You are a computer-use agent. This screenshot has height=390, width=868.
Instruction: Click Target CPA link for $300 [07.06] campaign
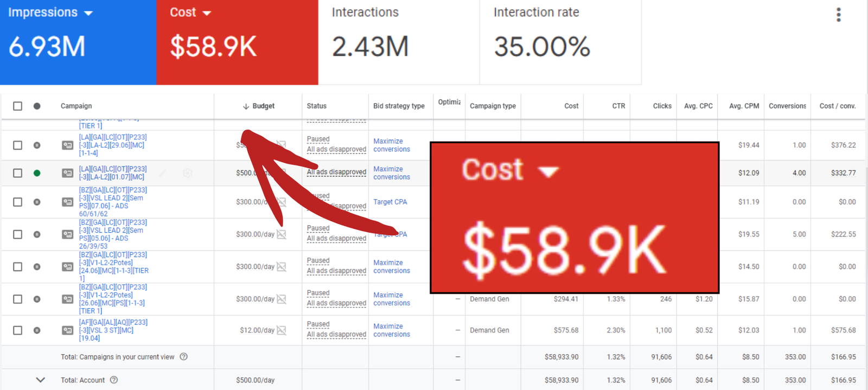point(390,202)
